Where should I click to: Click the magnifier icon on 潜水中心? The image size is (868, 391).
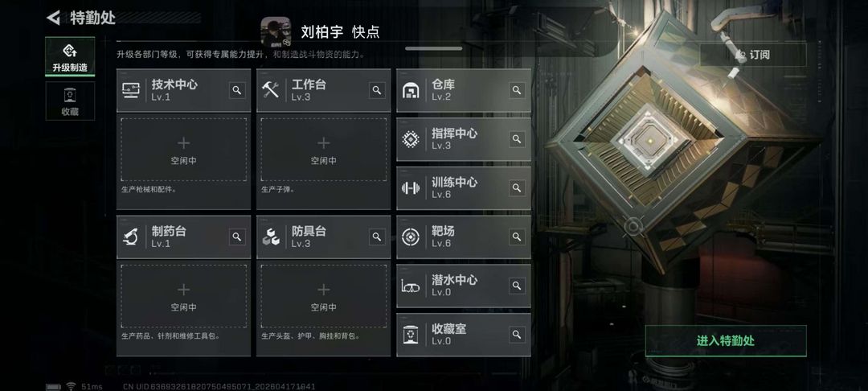(x=517, y=286)
